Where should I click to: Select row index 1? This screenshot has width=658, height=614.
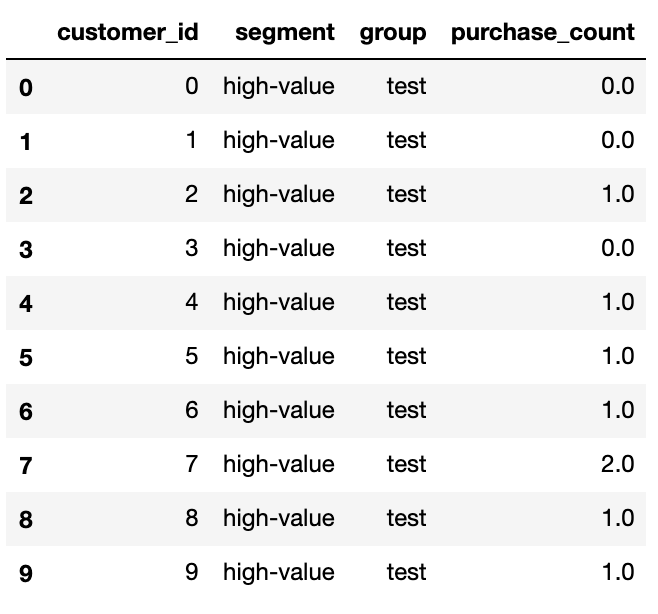(x=26, y=141)
